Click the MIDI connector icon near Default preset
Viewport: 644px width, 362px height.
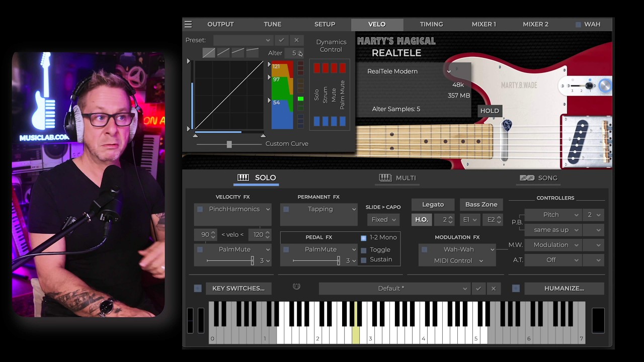click(x=296, y=287)
